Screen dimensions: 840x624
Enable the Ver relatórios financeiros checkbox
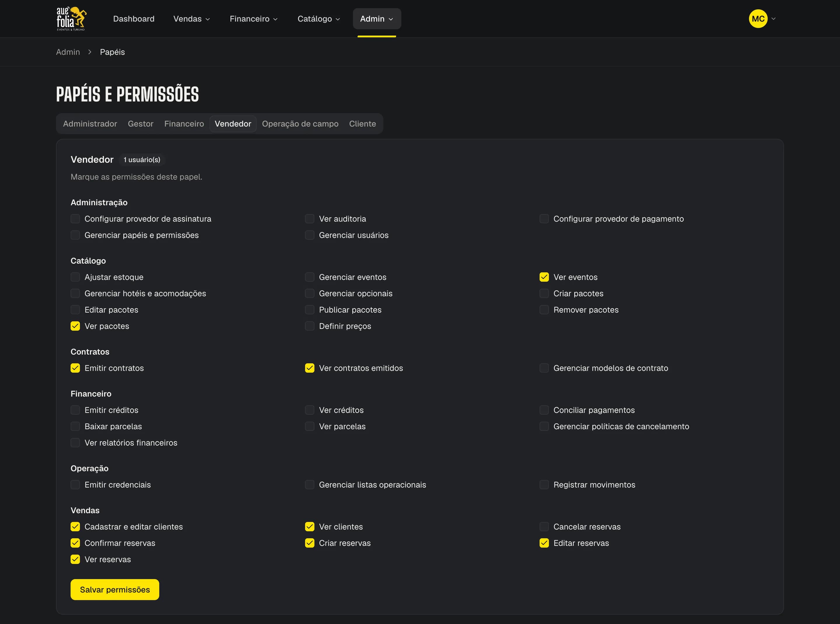click(75, 443)
